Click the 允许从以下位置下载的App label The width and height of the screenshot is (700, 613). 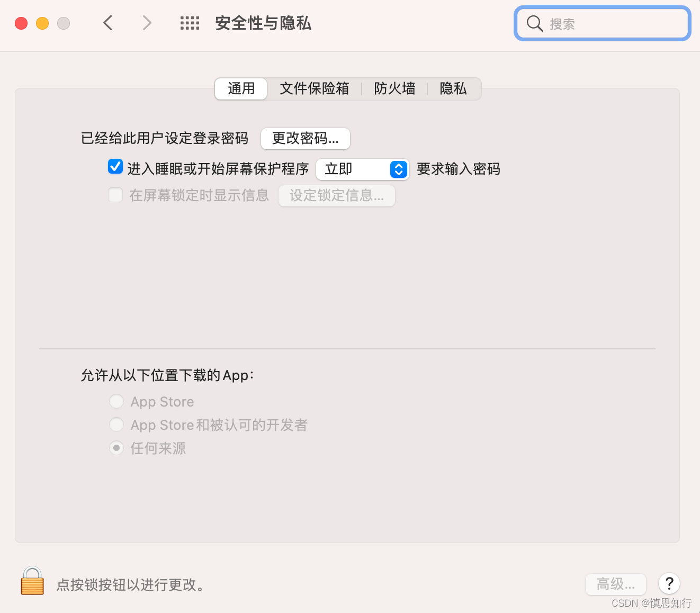167,375
